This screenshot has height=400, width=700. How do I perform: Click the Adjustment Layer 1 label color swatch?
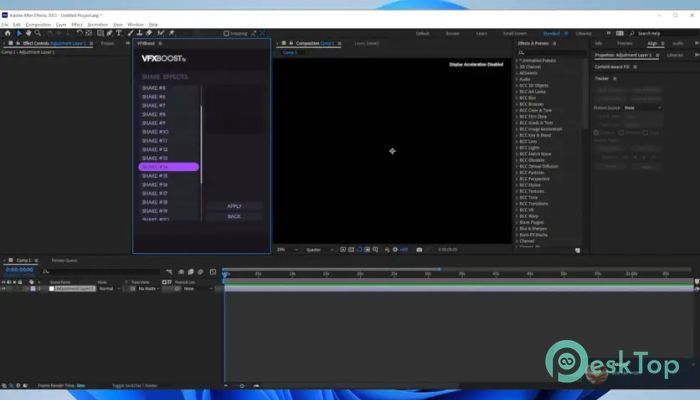33,289
